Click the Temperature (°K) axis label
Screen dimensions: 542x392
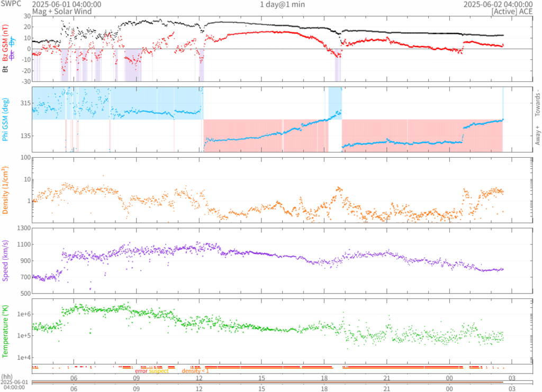tap(5, 331)
